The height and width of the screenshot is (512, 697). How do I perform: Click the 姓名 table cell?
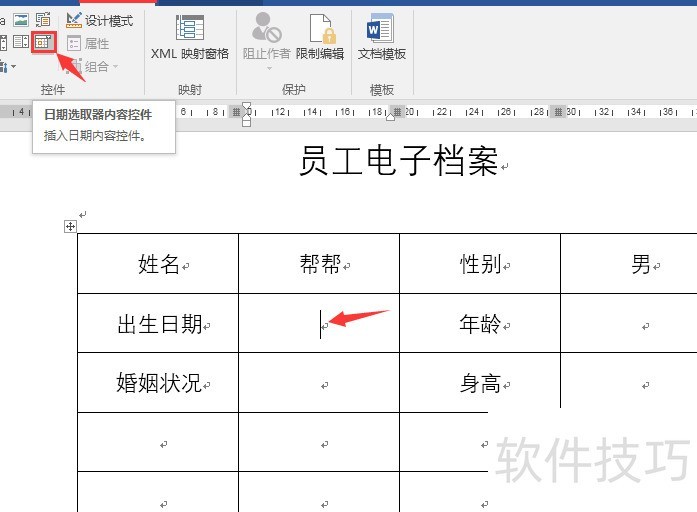pyautogui.click(x=158, y=264)
